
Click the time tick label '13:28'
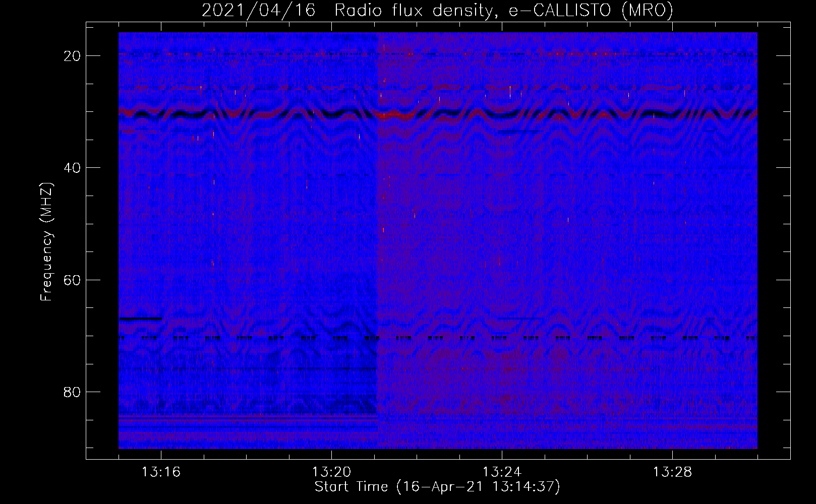coord(672,472)
